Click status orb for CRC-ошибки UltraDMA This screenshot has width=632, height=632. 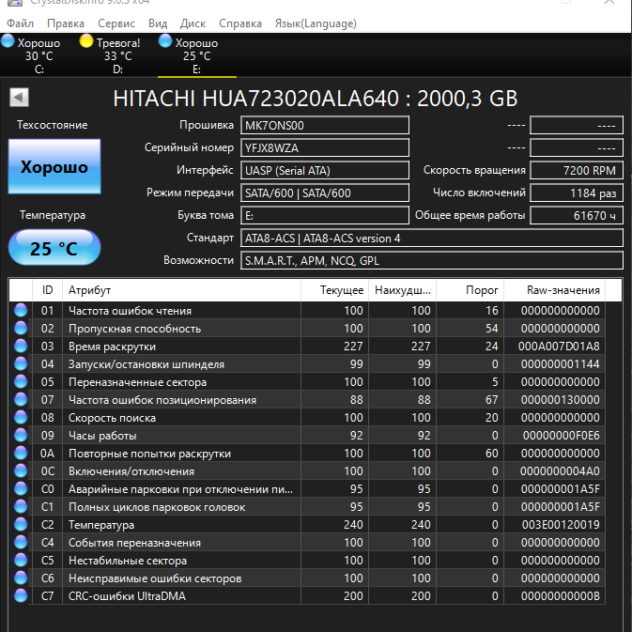tap(21, 596)
